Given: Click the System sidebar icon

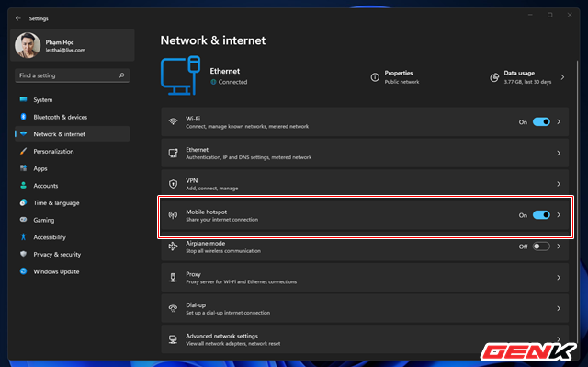Looking at the screenshot, I should pyautogui.click(x=23, y=99).
